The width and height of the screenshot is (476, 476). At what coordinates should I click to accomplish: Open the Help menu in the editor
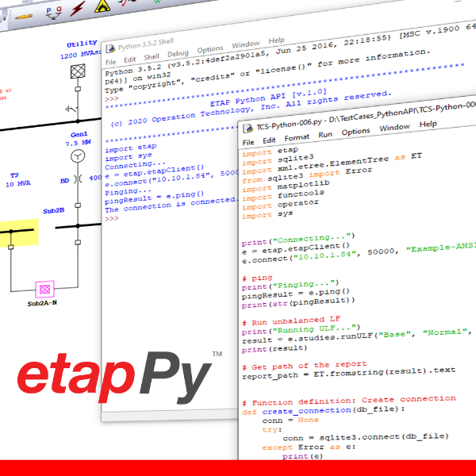tap(428, 125)
